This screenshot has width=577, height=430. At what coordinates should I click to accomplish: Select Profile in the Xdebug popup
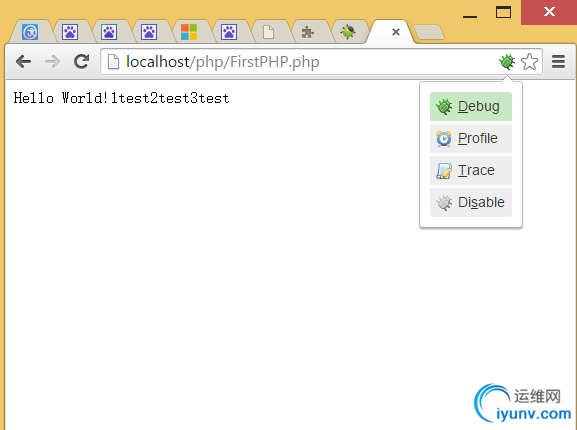tap(471, 138)
